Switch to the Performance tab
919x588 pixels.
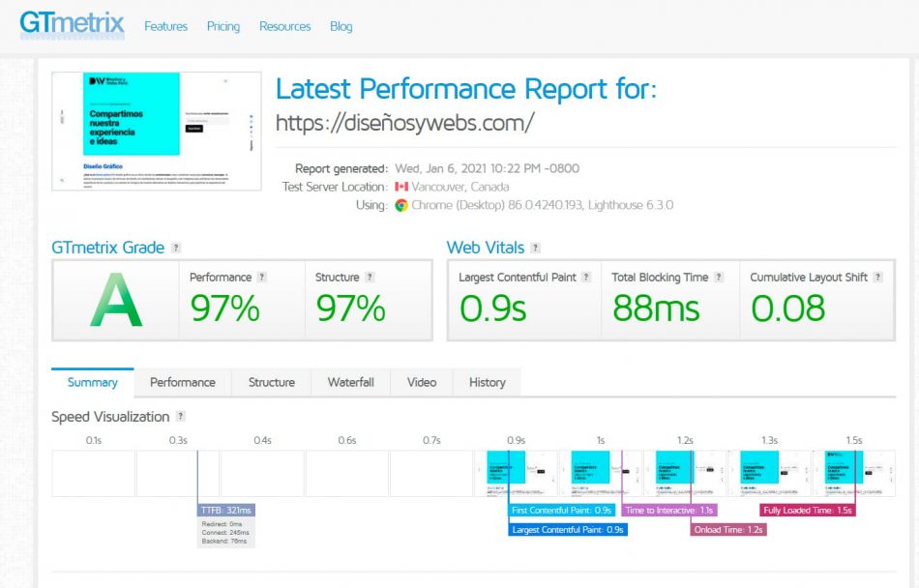[x=183, y=382]
